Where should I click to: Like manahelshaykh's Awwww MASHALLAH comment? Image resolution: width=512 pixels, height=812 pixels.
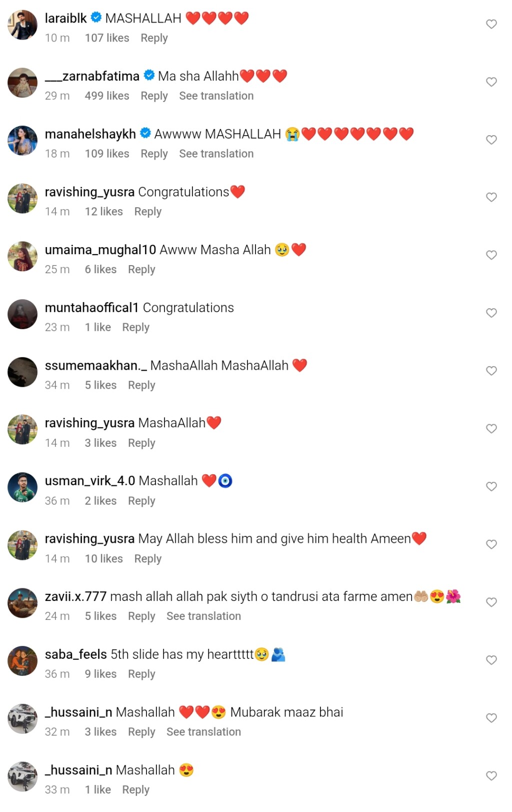click(x=491, y=140)
